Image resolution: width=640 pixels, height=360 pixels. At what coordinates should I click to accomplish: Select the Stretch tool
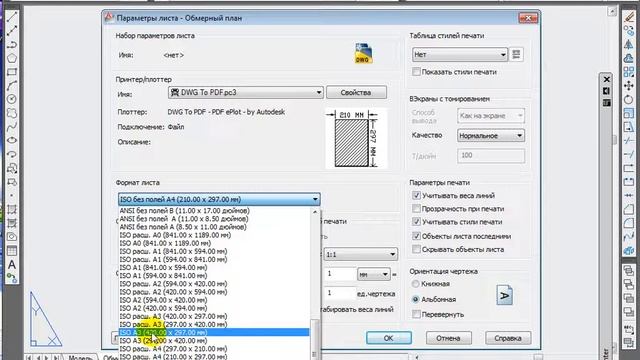point(629,127)
